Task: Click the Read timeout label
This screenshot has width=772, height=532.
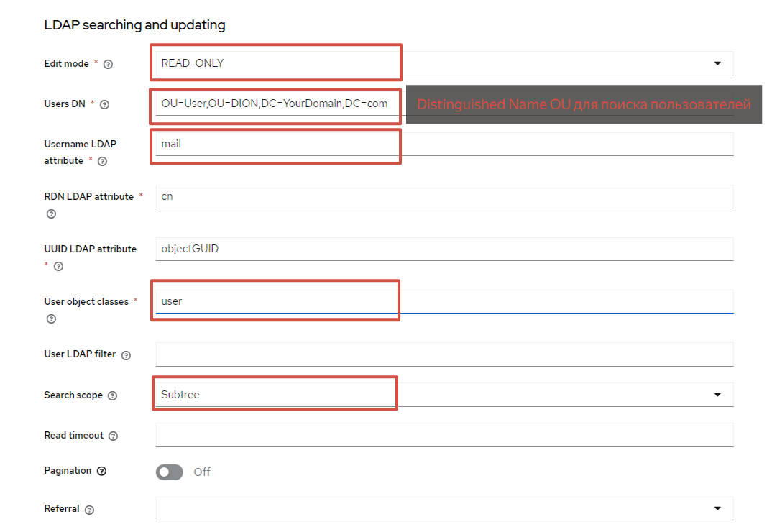Action: 74,436
